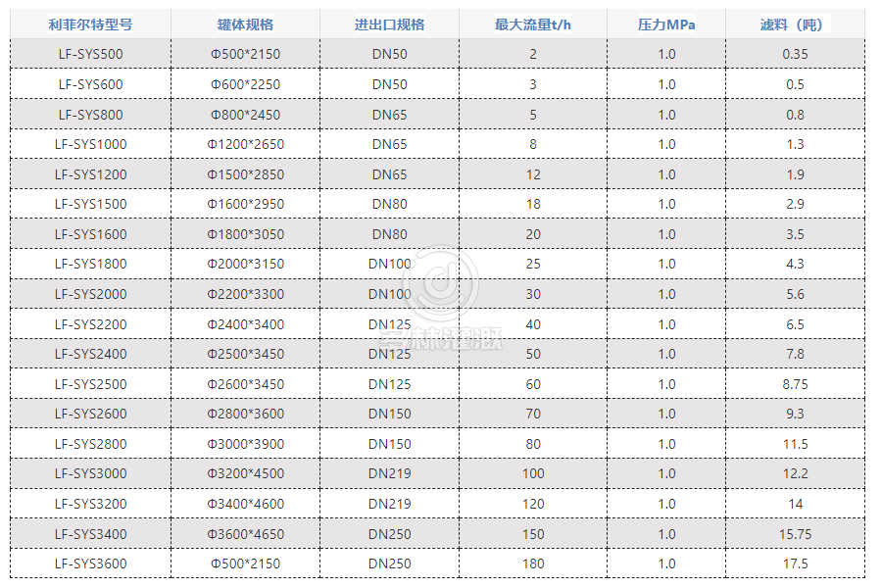This screenshot has height=588, width=881.
Task: Select the 压力MPa header cell
Action: click(x=666, y=24)
